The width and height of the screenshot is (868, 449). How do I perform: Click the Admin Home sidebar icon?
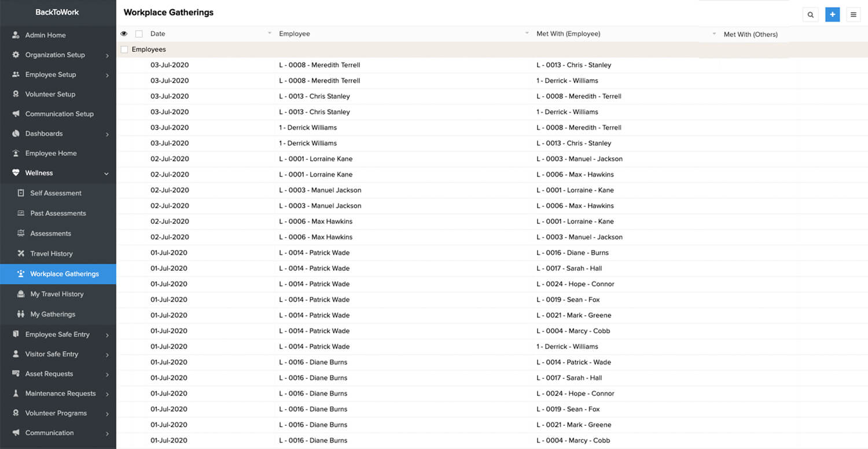click(x=16, y=35)
